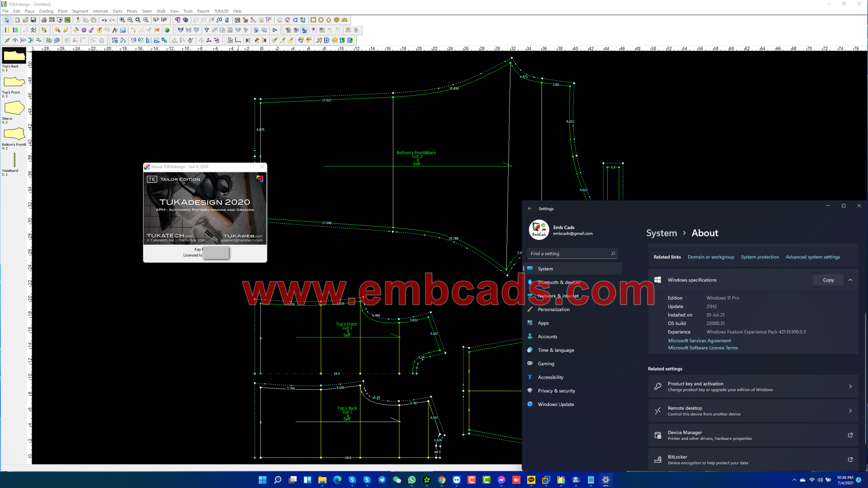Redo the last undone action
Viewport: 868px width, 488px height.
[112, 20]
